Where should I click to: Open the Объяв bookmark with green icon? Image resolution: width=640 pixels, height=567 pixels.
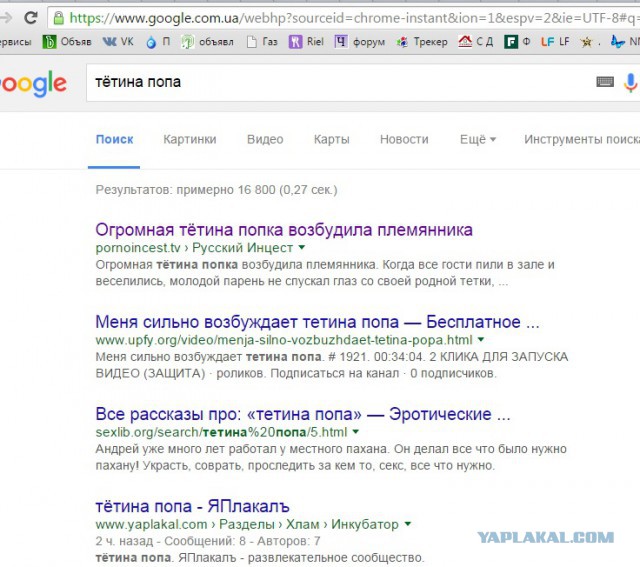67,42
